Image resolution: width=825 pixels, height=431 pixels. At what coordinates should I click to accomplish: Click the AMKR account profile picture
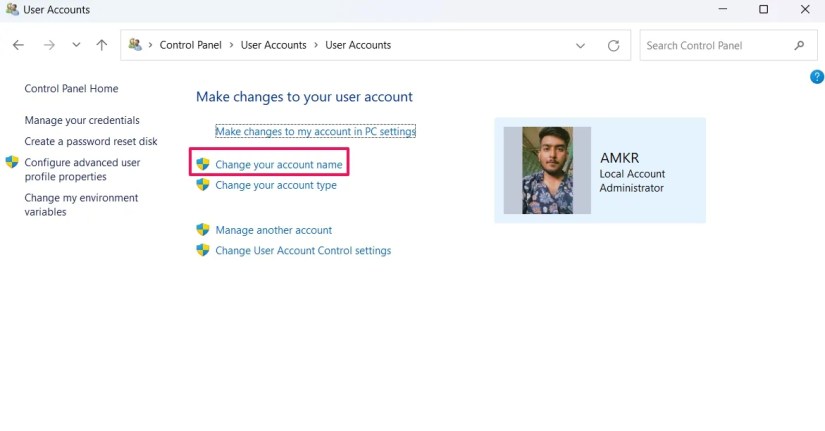pos(547,171)
